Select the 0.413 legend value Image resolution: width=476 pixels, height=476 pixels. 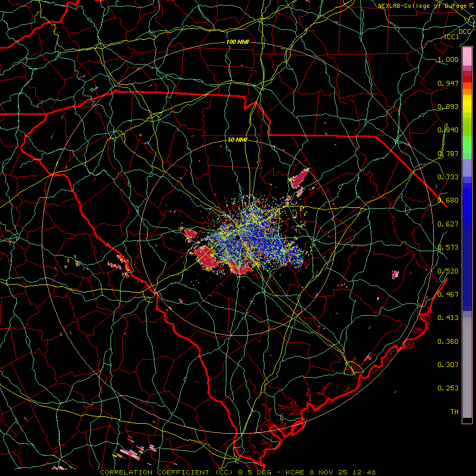(x=448, y=318)
